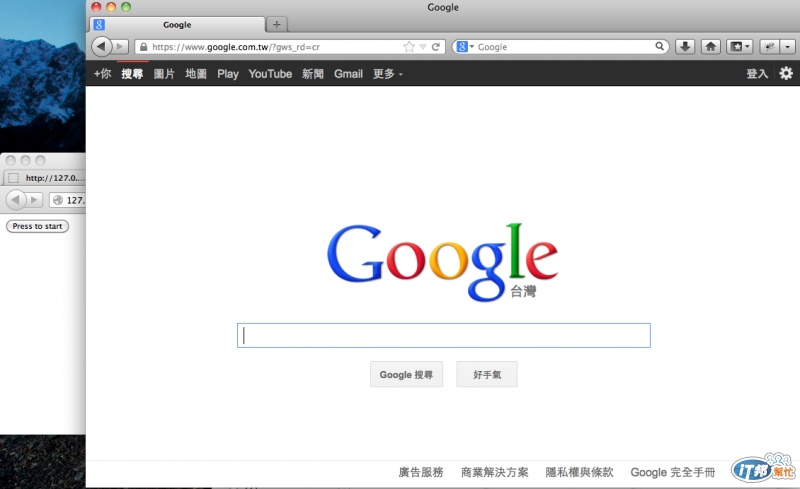Viewport: 800px width, 489px height.
Task: Open Google 完全手冊 footer link
Action: point(672,472)
